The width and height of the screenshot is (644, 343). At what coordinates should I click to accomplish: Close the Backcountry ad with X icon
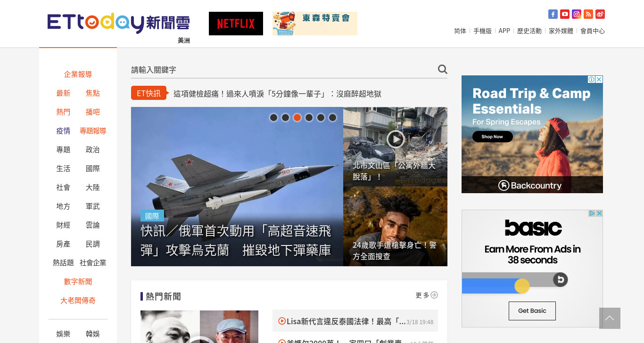pos(599,79)
